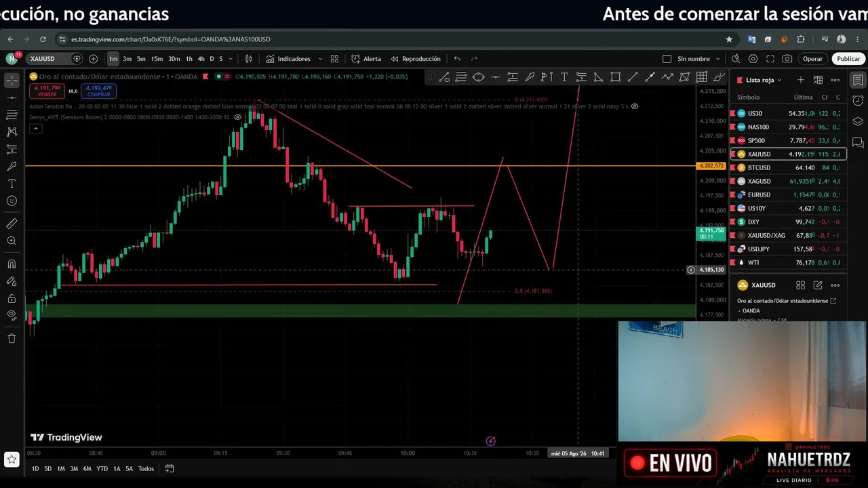Switch to the 4h timeframe
Image resolution: width=868 pixels, height=488 pixels.
(201, 59)
